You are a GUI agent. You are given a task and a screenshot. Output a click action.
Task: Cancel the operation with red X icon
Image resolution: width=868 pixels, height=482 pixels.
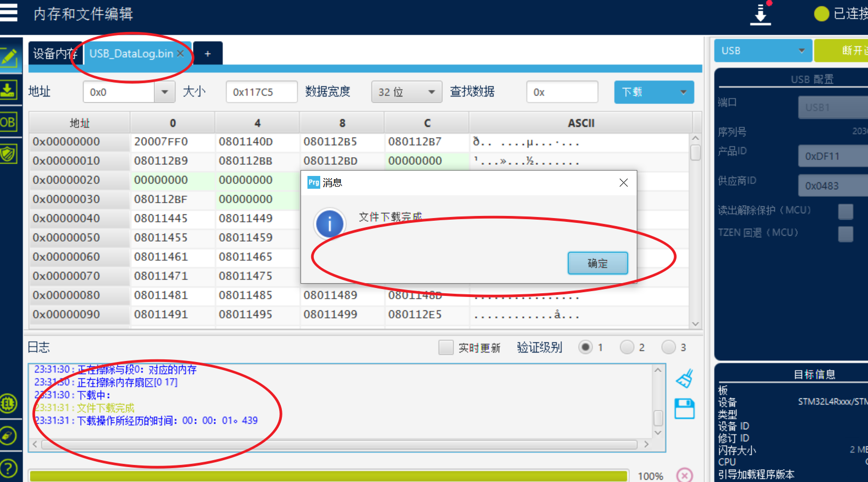[x=684, y=475]
